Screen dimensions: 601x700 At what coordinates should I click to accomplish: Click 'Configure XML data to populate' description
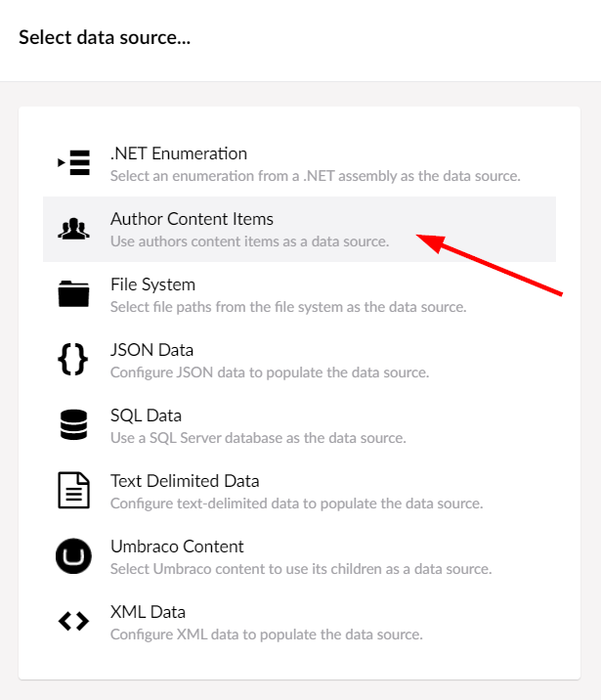[x=267, y=634]
